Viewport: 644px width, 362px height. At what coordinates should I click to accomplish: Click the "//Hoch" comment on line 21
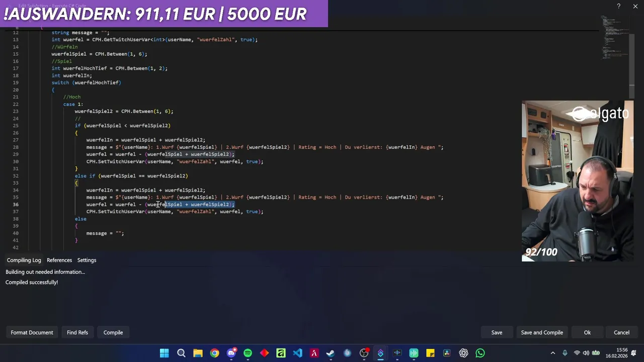point(72,97)
